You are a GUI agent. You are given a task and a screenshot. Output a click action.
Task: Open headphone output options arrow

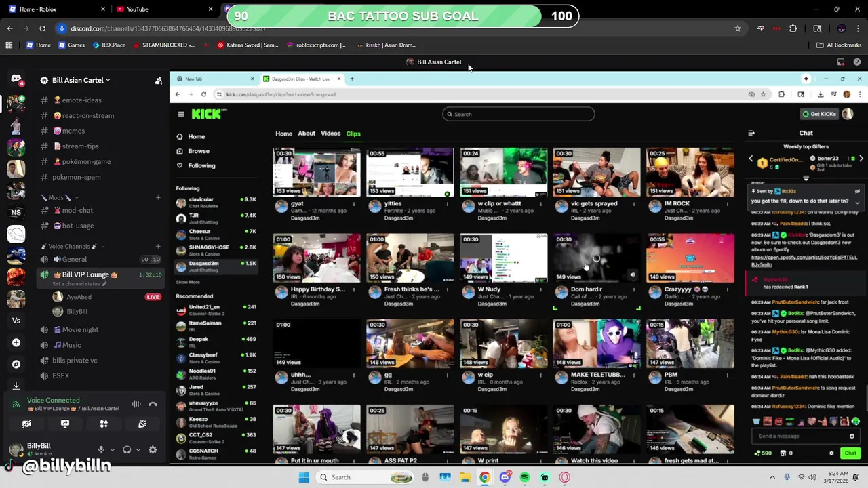click(138, 449)
